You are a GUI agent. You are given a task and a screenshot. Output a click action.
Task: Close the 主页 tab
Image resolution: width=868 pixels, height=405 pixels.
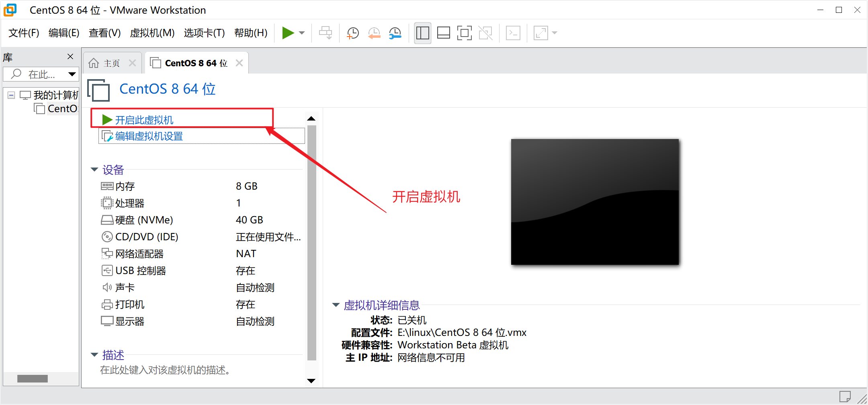click(132, 63)
